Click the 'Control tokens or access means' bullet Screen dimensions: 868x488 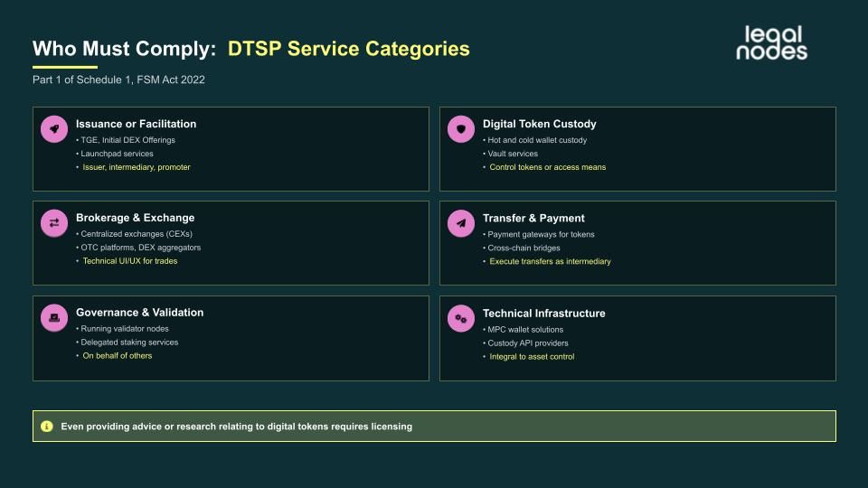(x=544, y=167)
